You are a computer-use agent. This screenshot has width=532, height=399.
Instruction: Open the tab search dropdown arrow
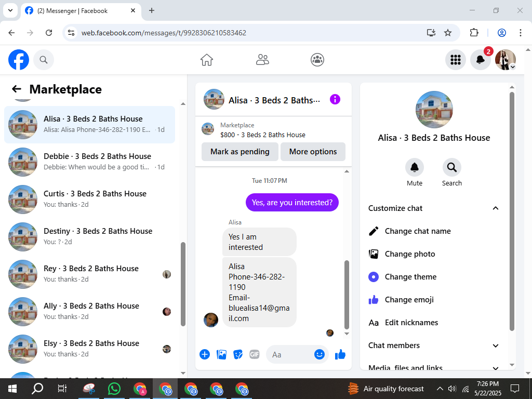point(10,10)
